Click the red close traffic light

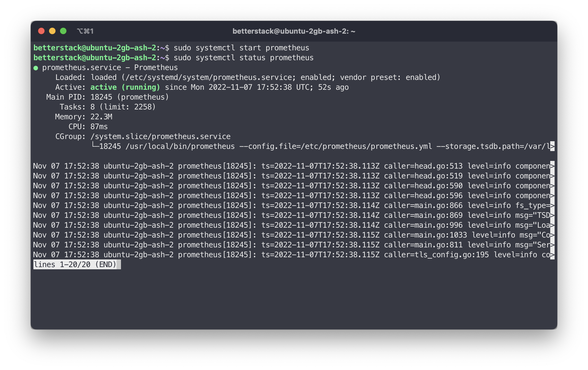41,31
